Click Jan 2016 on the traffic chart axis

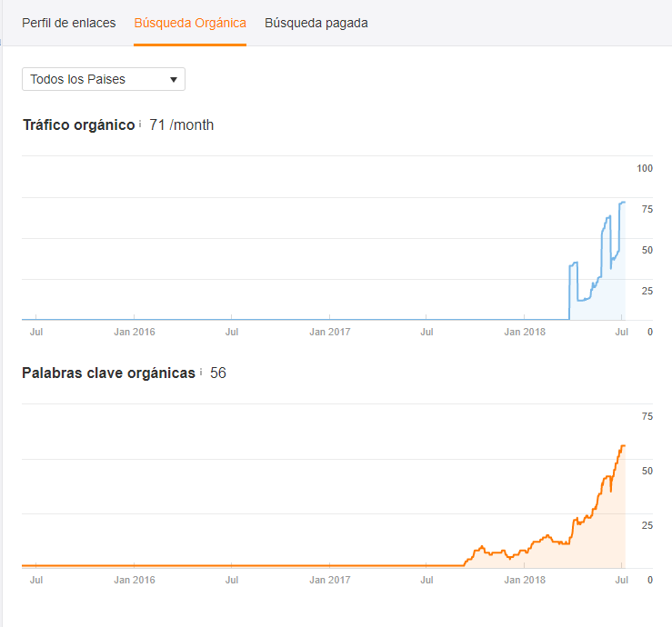pyautogui.click(x=134, y=332)
